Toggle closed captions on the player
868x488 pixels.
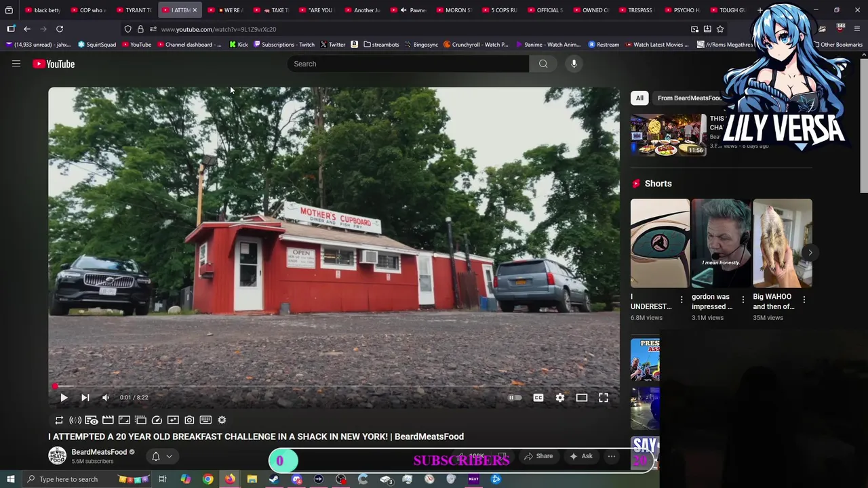click(538, 398)
